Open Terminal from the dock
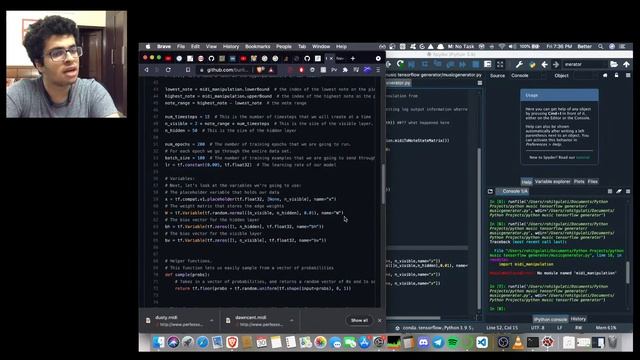640x360 pixels. coord(532,342)
